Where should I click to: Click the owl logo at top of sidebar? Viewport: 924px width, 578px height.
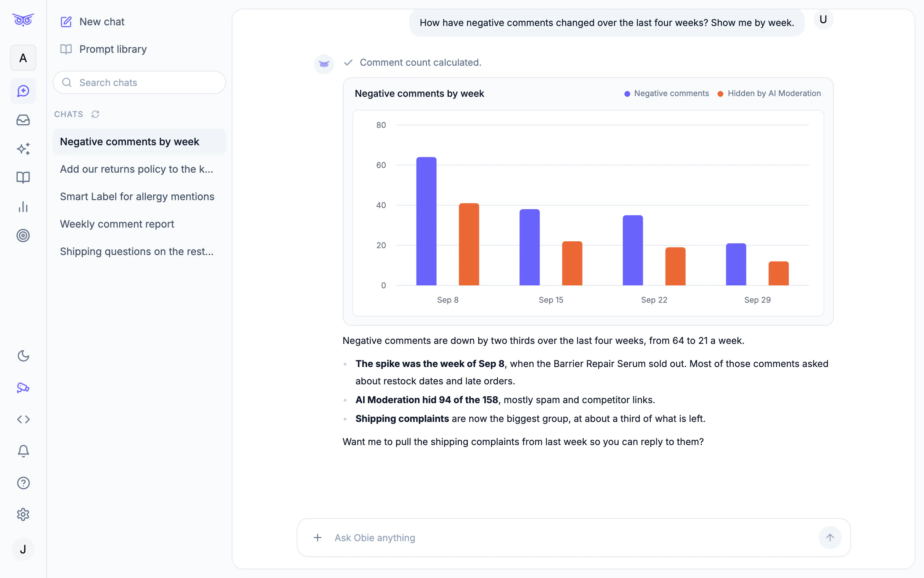point(23,20)
